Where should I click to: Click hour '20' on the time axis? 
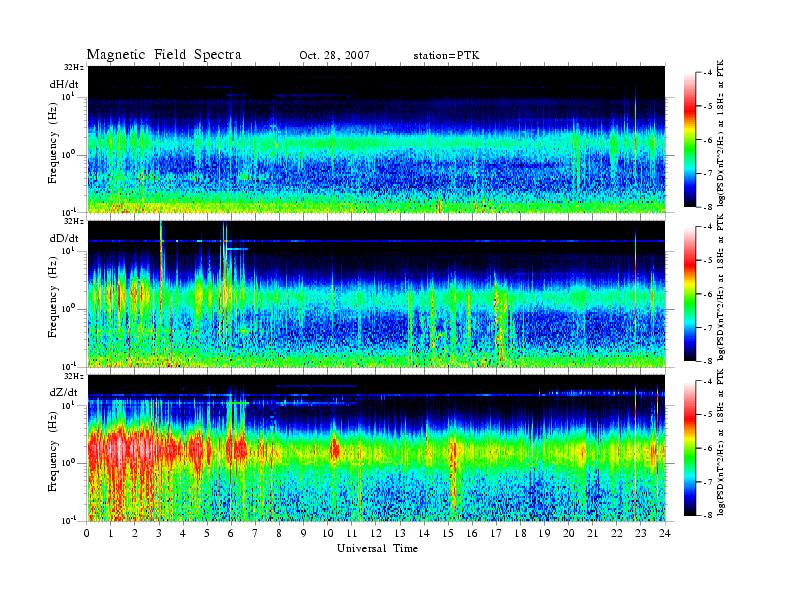pyautogui.click(x=569, y=533)
